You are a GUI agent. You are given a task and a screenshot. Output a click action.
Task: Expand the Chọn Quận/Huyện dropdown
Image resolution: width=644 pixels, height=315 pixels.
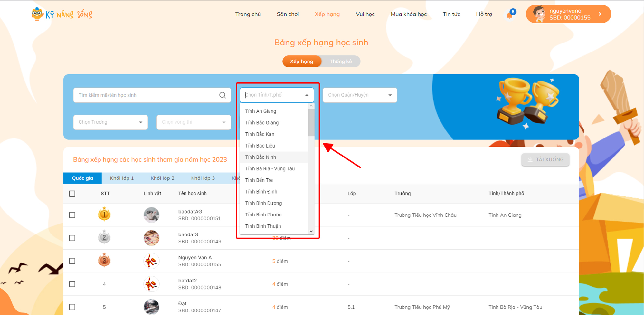[x=360, y=95]
